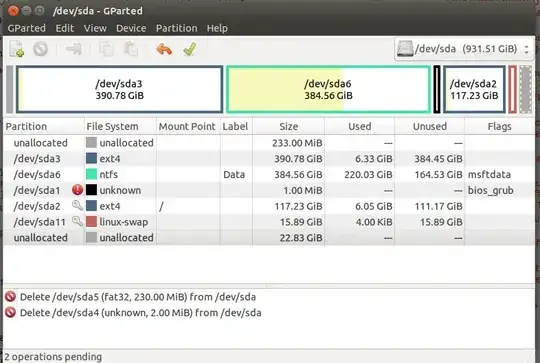This screenshot has width=540, height=363.
Task: Select the red swap sliver in disk map
Action: [512, 89]
